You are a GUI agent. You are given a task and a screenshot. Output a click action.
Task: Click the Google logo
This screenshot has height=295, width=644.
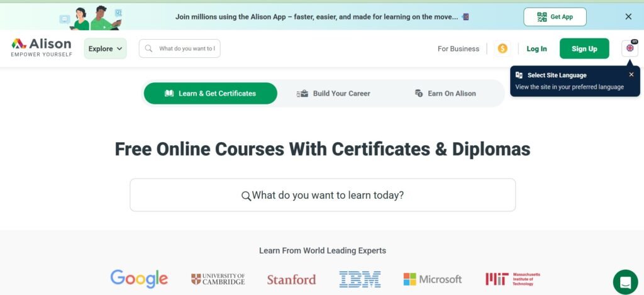click(139, 279)
